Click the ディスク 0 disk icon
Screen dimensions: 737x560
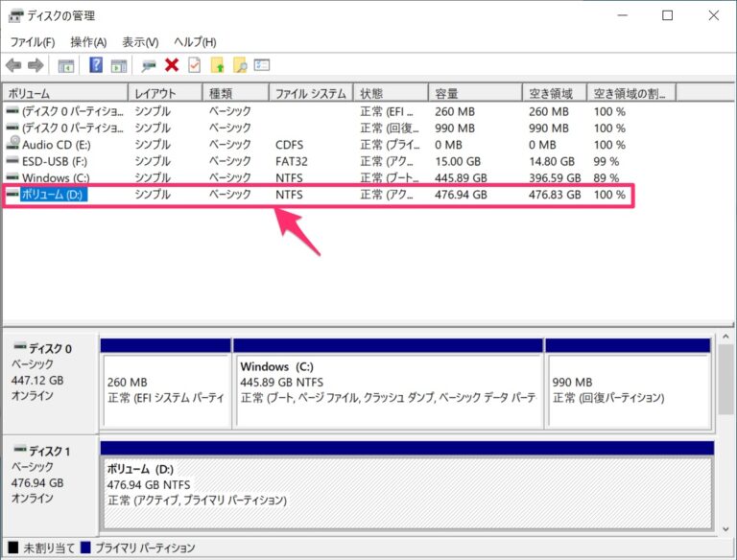[x=20, y=347]
